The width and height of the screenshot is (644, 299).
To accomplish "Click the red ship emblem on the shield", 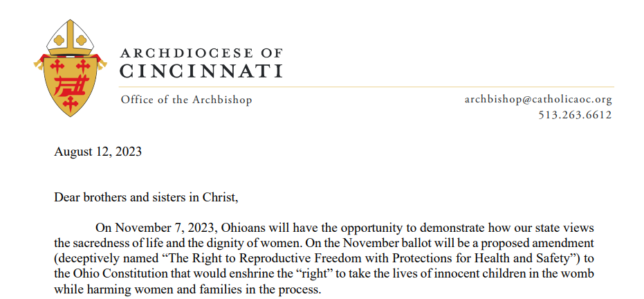I will point(72,85).
